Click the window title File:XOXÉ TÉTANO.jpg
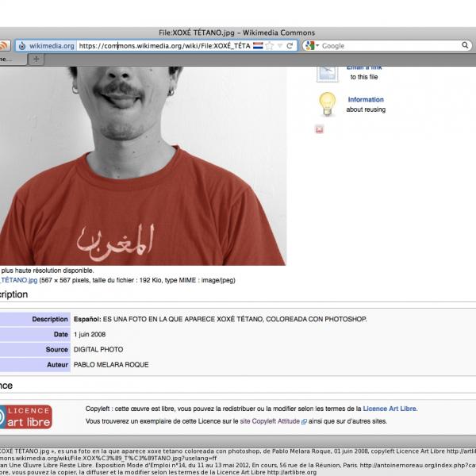The image size is (476, 476). pyautogui.click(x=236, y=33)
